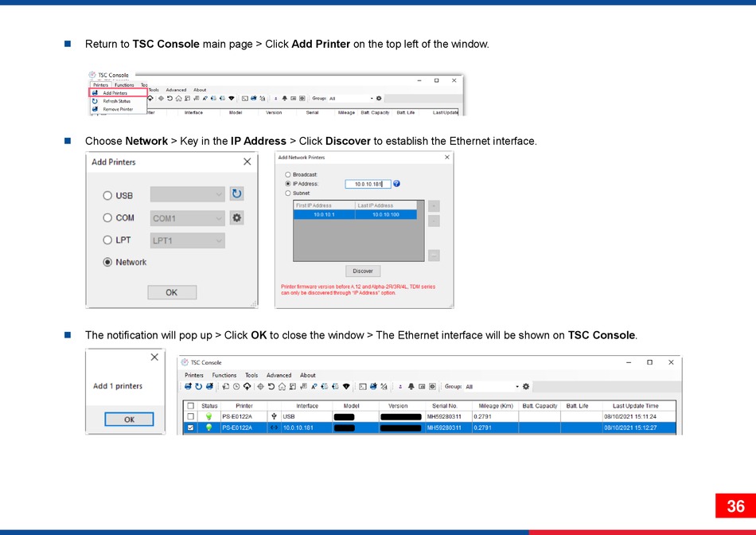Click the command-prompt toolbar icon in console listing PS-E0122A
The image size is (756, 535).
(363, 386)
